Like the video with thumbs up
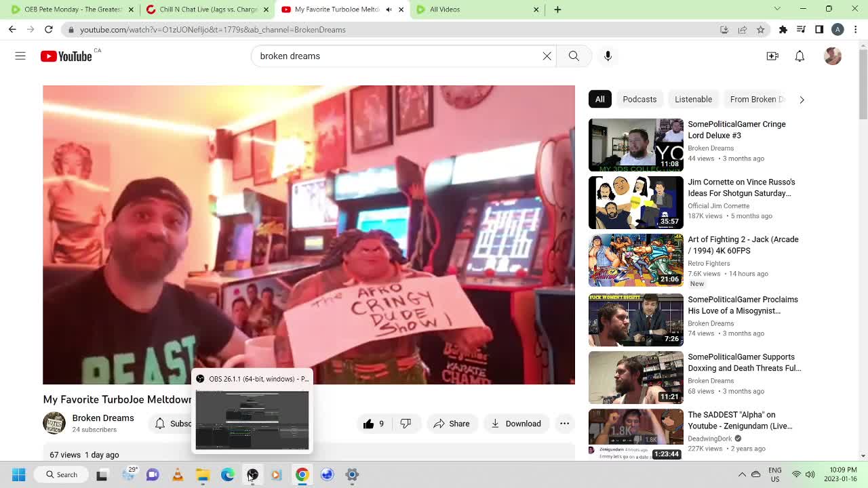Screen dimensions: 868x488 tap(374, 424)
